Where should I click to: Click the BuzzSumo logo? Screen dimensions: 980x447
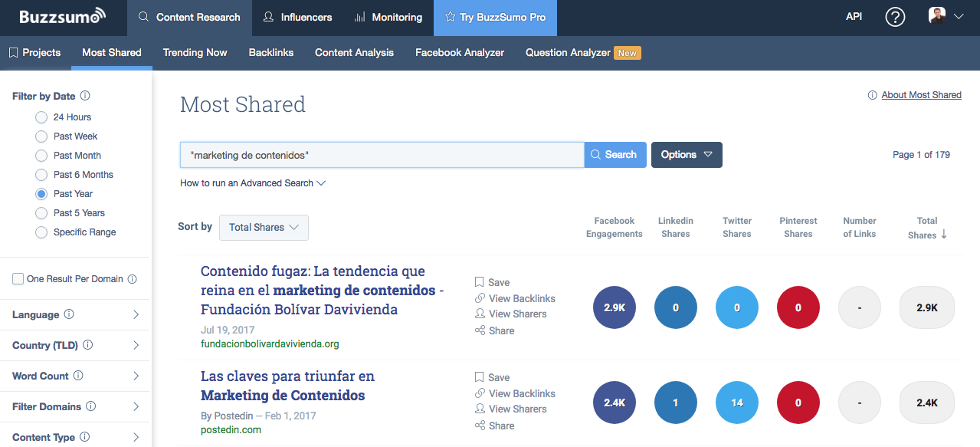(x=63, y=17)
